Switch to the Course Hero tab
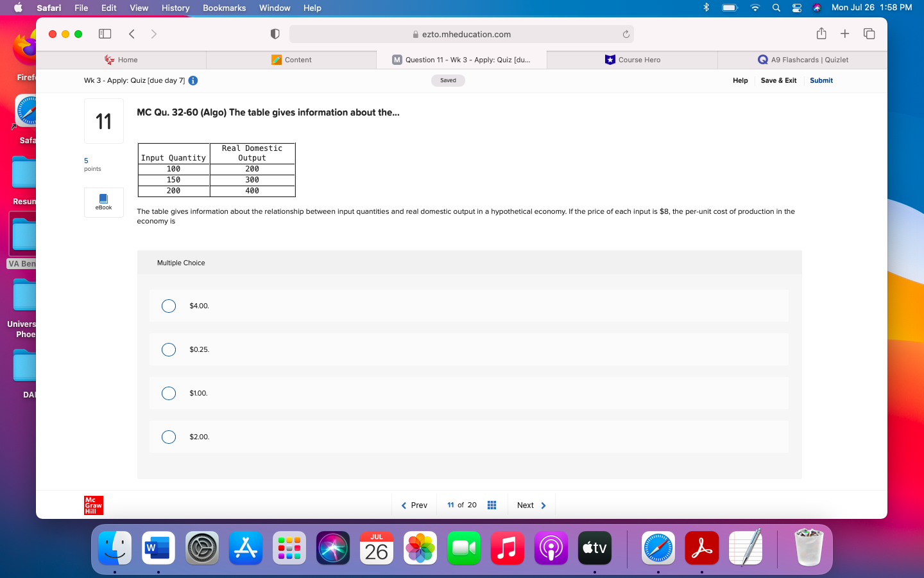Image resolution: width=924 pixels, height=578 pixels. coord(632,60)
